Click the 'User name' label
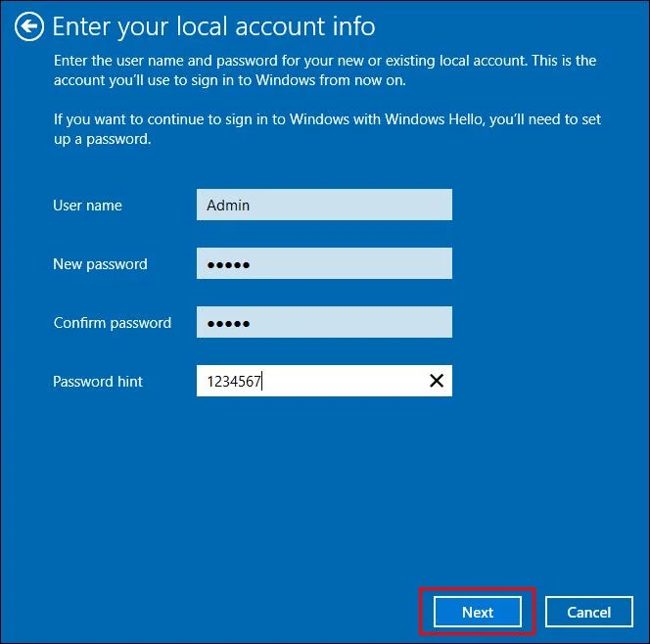This screenshot has height=644, width=650. [87, 206]
